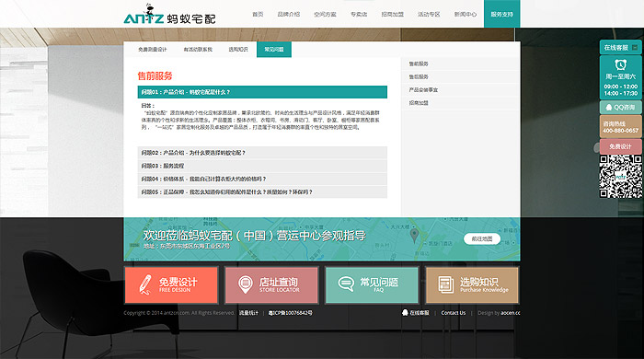Open the tab between 免费测量设计 and 选购知识

pyautogui.click(x=198, y=50)
